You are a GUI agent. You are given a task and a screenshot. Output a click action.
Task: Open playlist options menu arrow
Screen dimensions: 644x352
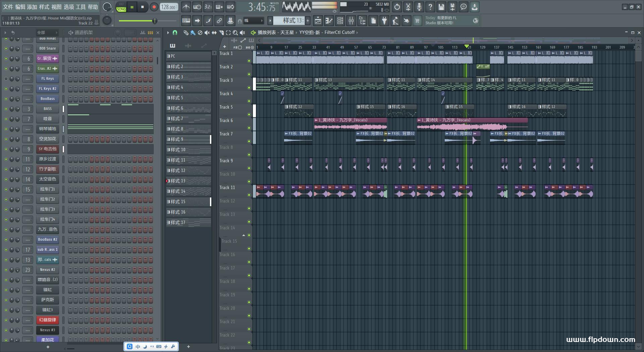[x=168, y=33]
